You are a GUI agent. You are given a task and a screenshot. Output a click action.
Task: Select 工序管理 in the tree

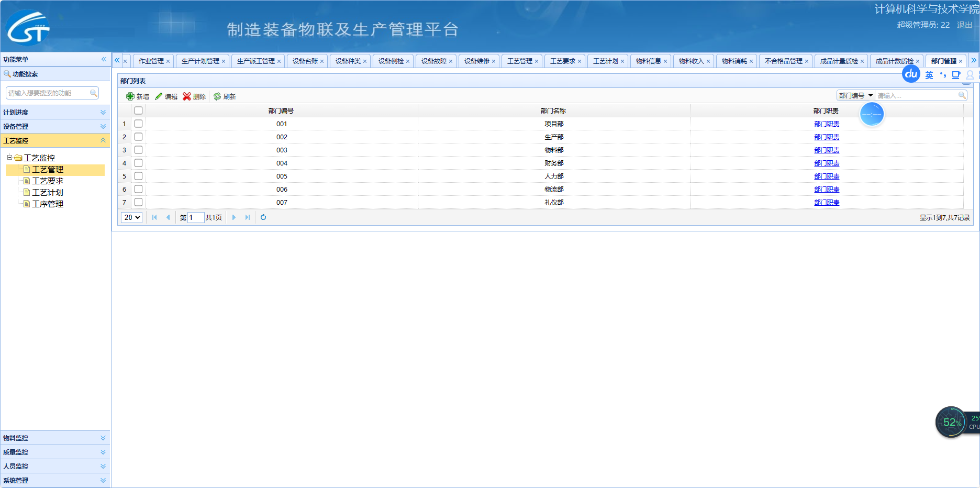point(48,204)
